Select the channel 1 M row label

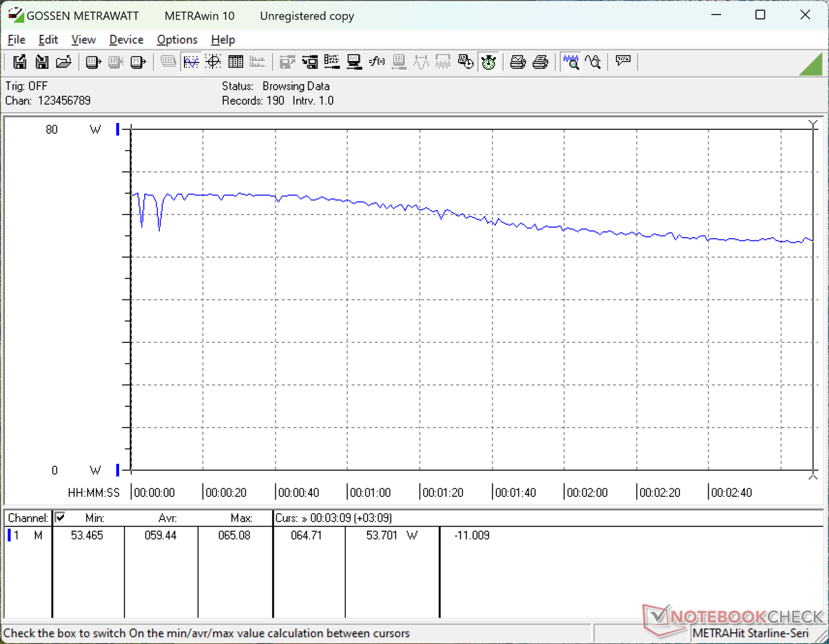[x=26, y=535]
